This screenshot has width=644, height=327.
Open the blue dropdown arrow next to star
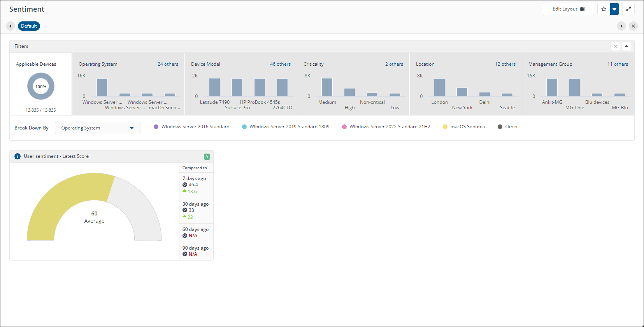click(614, 9)
